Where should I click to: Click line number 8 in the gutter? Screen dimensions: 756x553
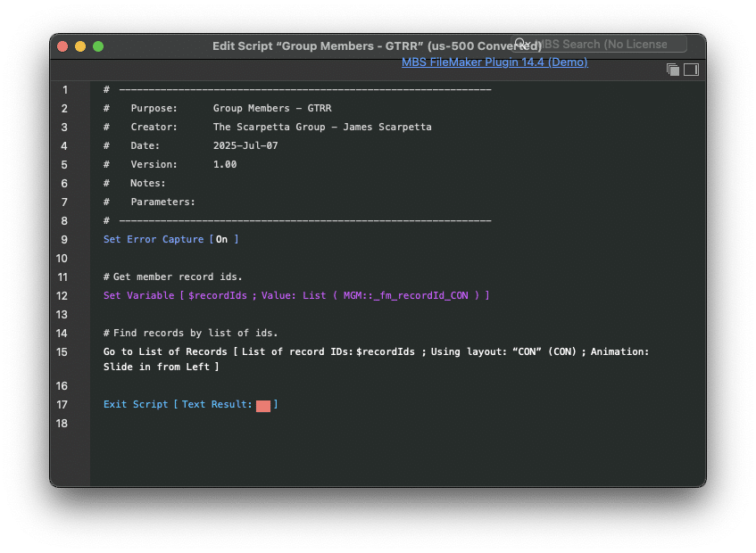64,220
